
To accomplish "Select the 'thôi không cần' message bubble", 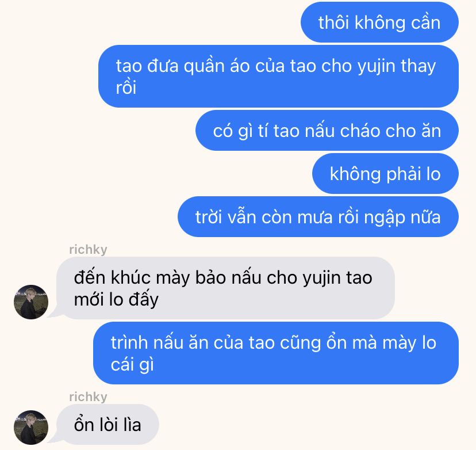I will [379, 22].
